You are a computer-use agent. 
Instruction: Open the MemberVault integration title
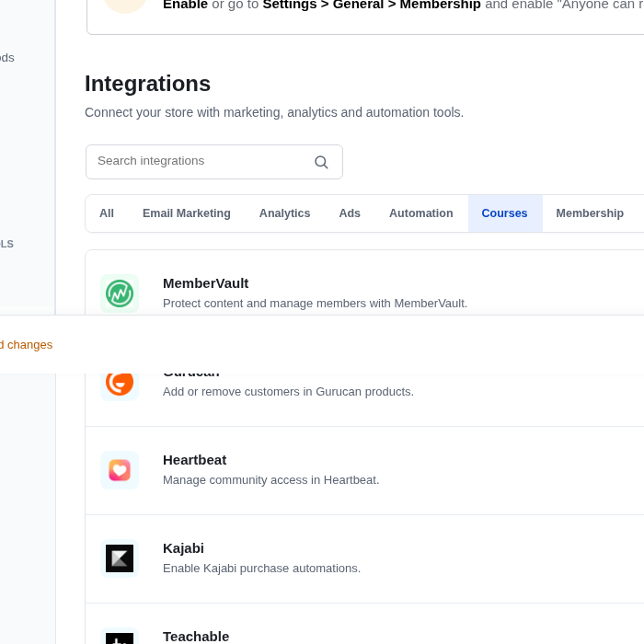(206, 283)
